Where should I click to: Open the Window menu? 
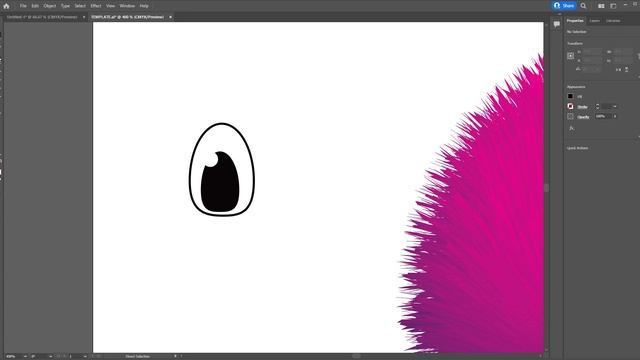coord(127,6)
